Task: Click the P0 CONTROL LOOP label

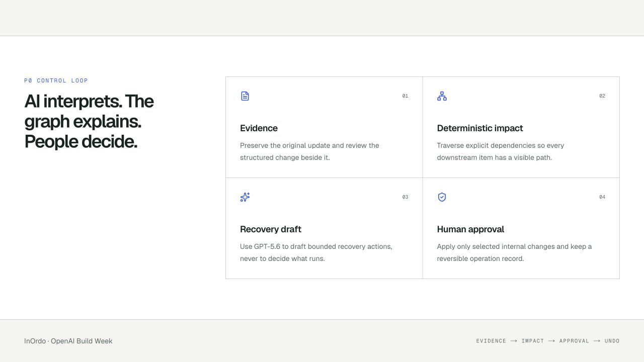Action: pyautogui.click(x=56, y=80)
